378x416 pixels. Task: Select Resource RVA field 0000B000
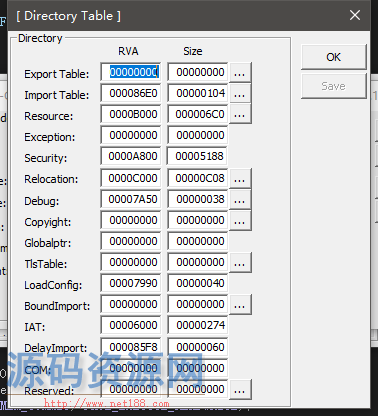point(131,114)
